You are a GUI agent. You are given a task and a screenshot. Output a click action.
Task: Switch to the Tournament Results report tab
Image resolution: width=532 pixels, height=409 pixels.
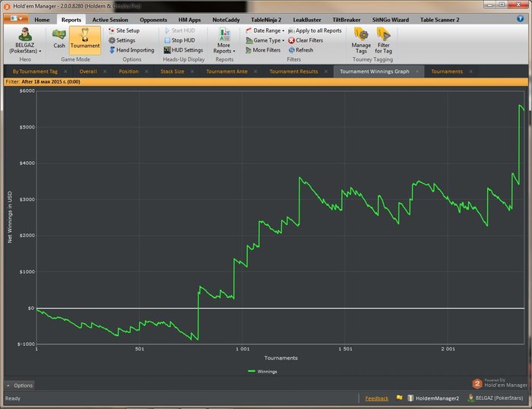click(x=293, y=71)
